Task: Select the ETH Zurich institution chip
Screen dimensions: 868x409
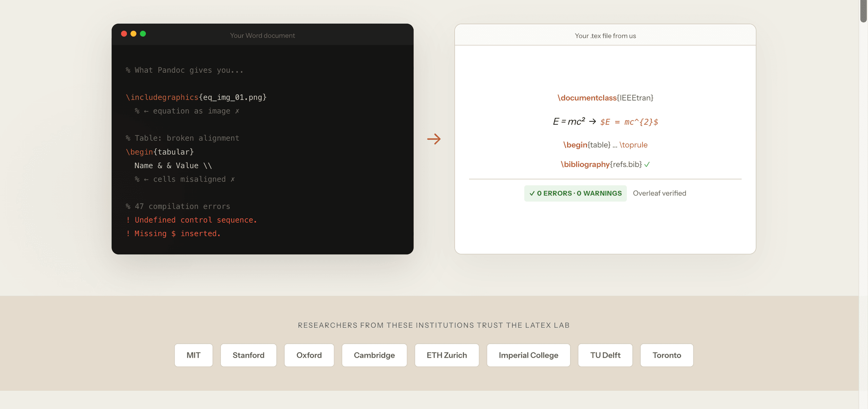Action: point(447,355)
